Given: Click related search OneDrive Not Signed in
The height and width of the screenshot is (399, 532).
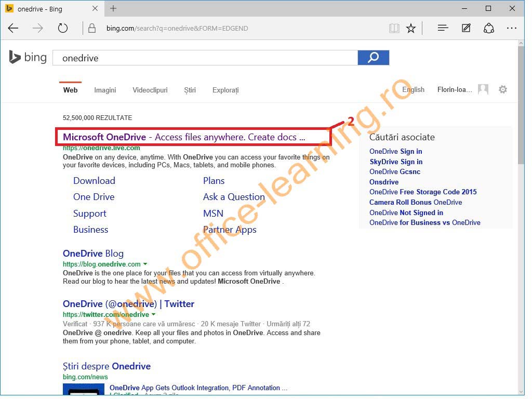Looking at the screenshot, I should click(406, 212).
